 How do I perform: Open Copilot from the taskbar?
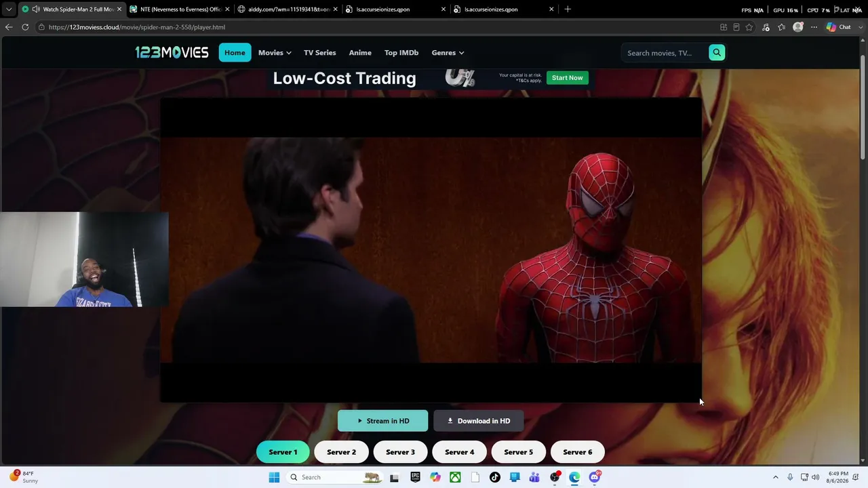pos(435,477)
